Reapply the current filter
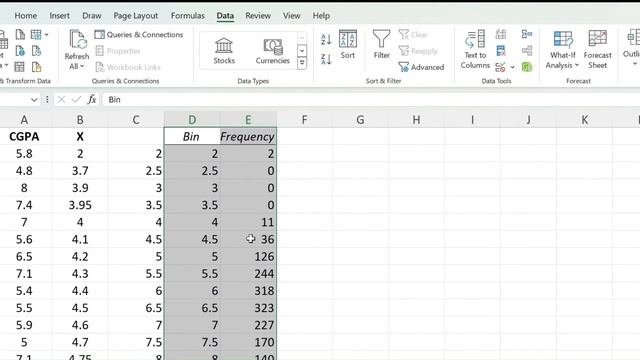The image size is (640, 360). (x=418, y=51)
